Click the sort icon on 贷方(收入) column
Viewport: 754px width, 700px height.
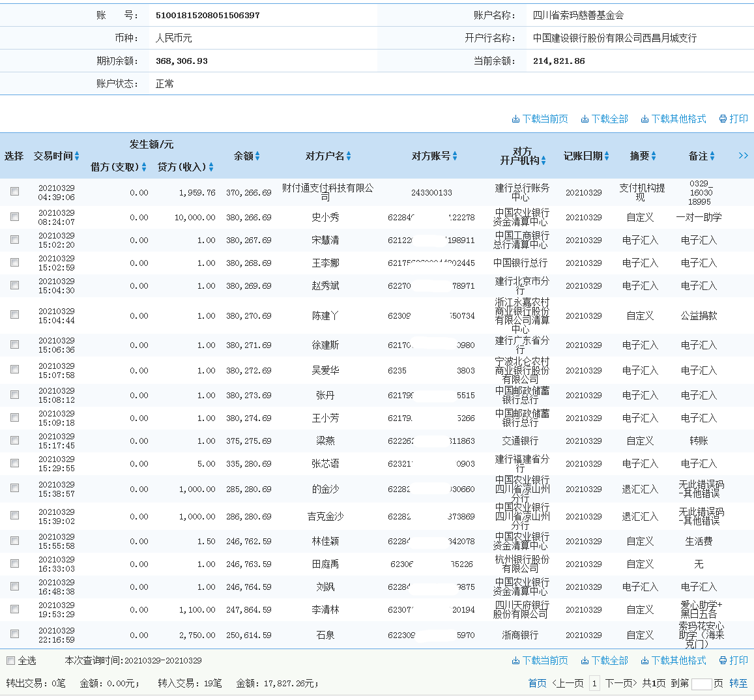point(211,166)
